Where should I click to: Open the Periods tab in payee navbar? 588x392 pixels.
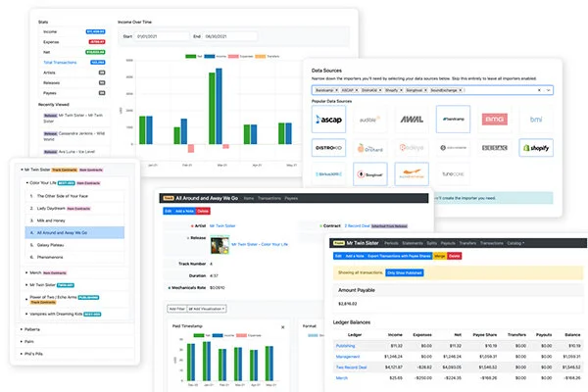pos(391,243)
